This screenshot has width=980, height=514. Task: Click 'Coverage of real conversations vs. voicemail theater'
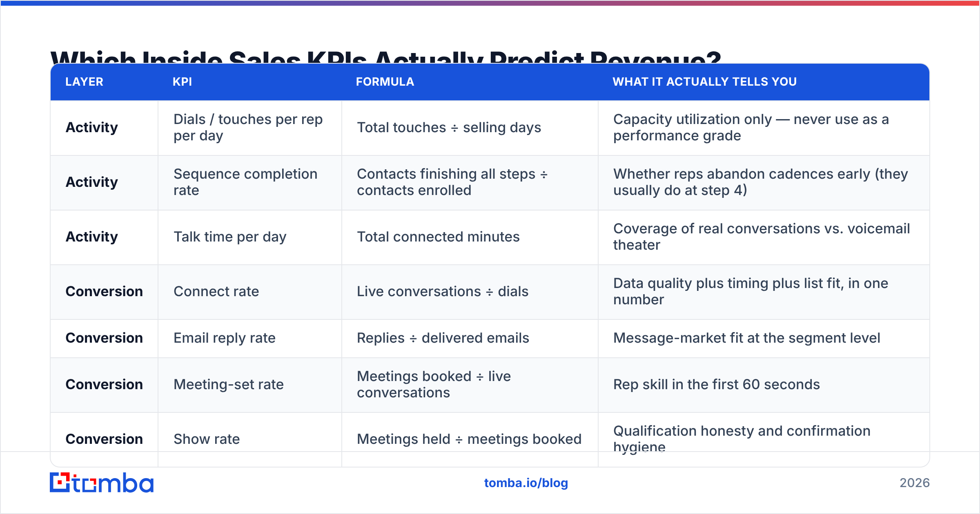tap(762, 237)
